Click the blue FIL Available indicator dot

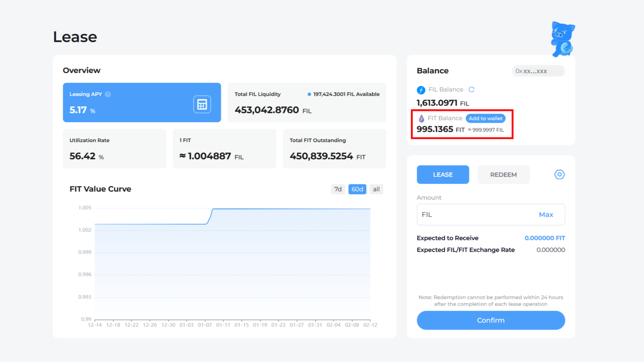pyautogui.click(x=309, y=94)
